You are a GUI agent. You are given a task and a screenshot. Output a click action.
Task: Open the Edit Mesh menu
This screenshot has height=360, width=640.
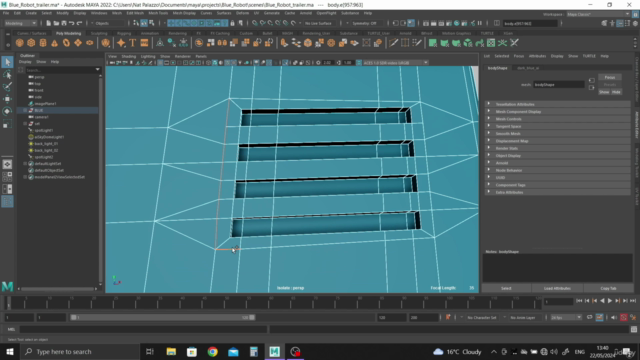point(135,13)
